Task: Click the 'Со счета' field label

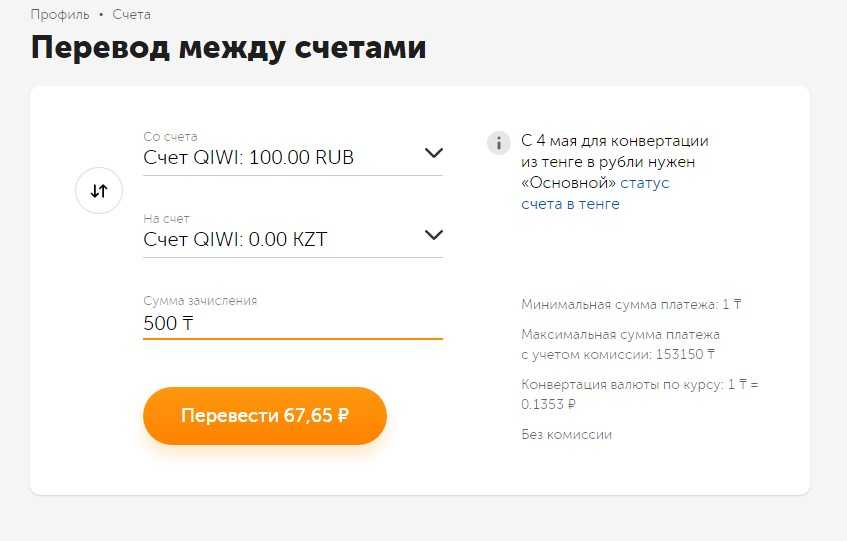Action: pos(170,137)
